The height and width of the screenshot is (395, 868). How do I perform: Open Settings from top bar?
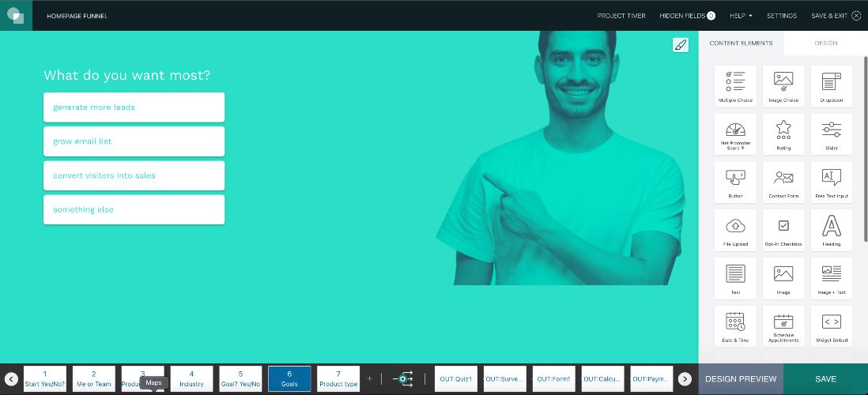click(782, 16)
